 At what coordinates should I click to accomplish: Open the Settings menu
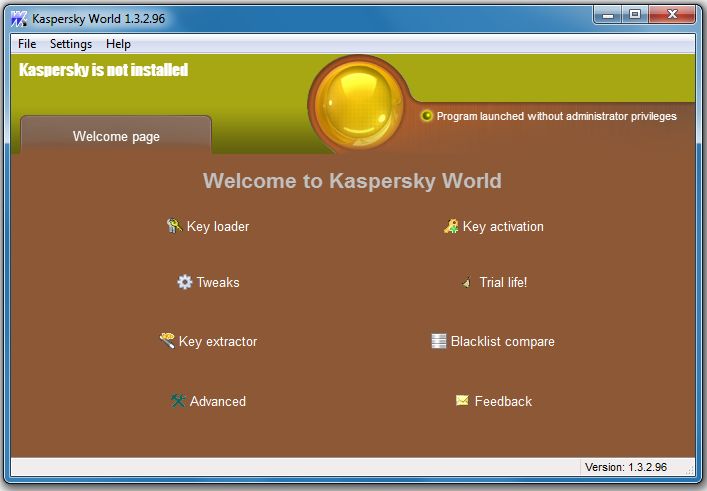pyautogui.click(x=71, y=44)
